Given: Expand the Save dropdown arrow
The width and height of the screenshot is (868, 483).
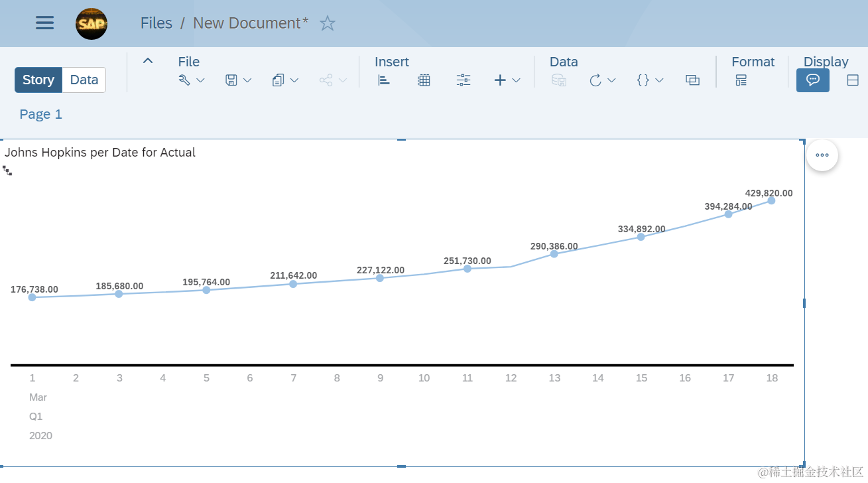Looking at the screenshot, I should pos(247,80).
